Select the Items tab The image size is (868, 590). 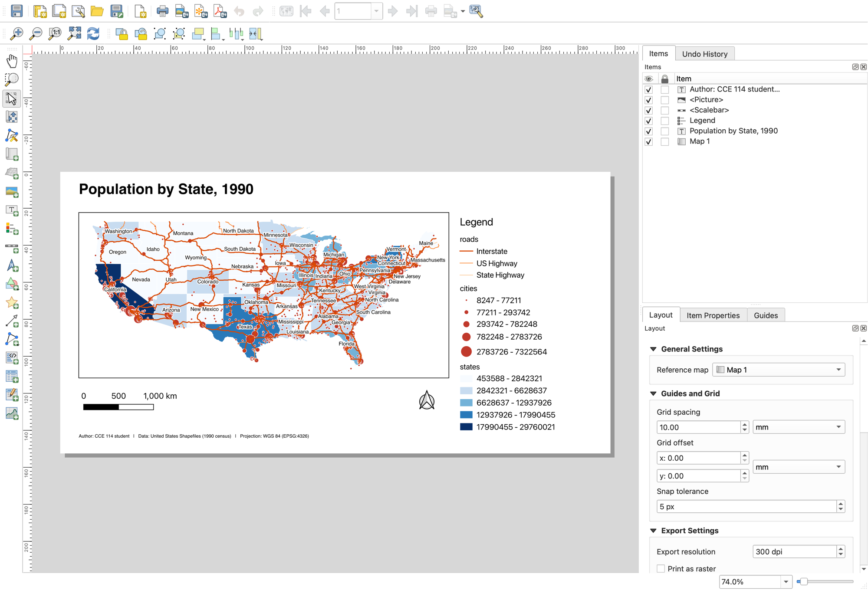point(658,54)
